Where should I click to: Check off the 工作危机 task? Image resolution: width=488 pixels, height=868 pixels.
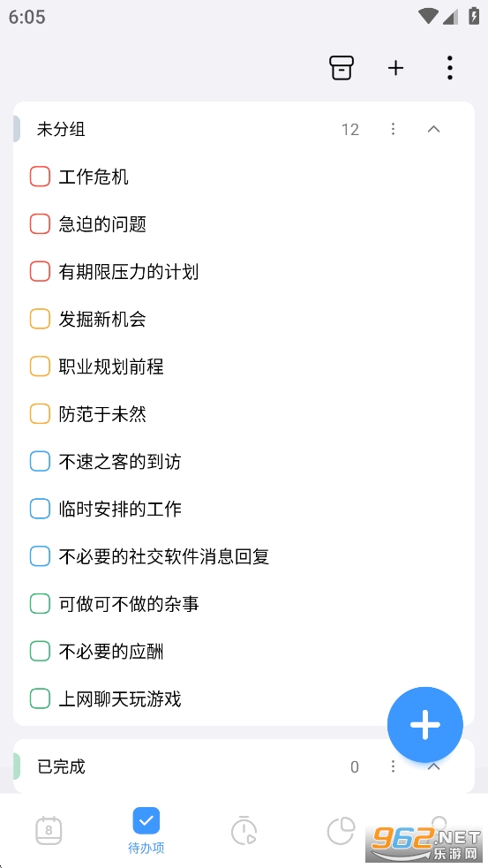pyautogui.click(x=40, y=177)
